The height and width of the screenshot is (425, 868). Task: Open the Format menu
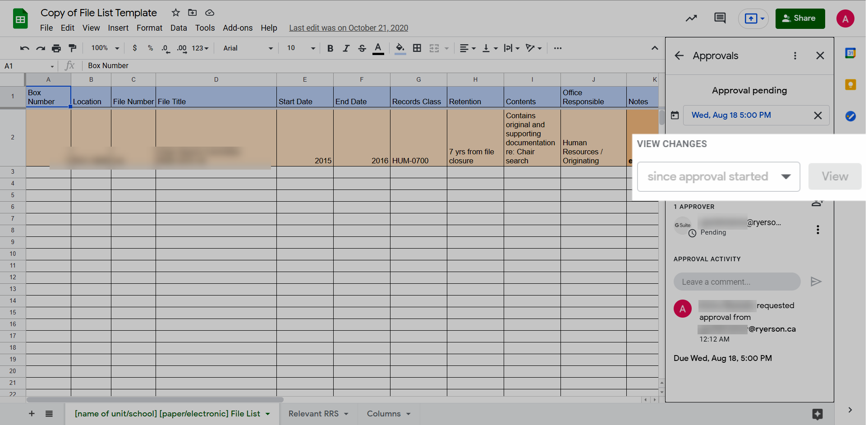point(149,28)
